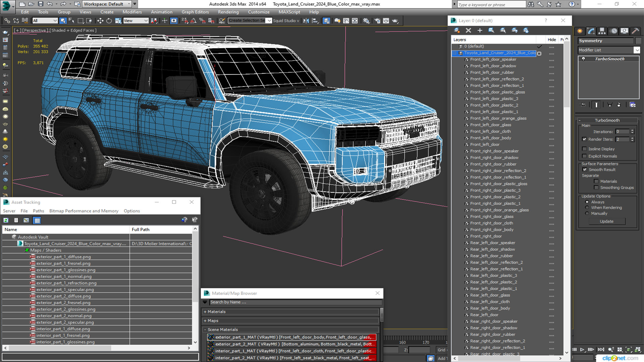The height and width of the screenshot is (362, 644).
Task: Click the Hide column header in Layers
Action: 552,40
